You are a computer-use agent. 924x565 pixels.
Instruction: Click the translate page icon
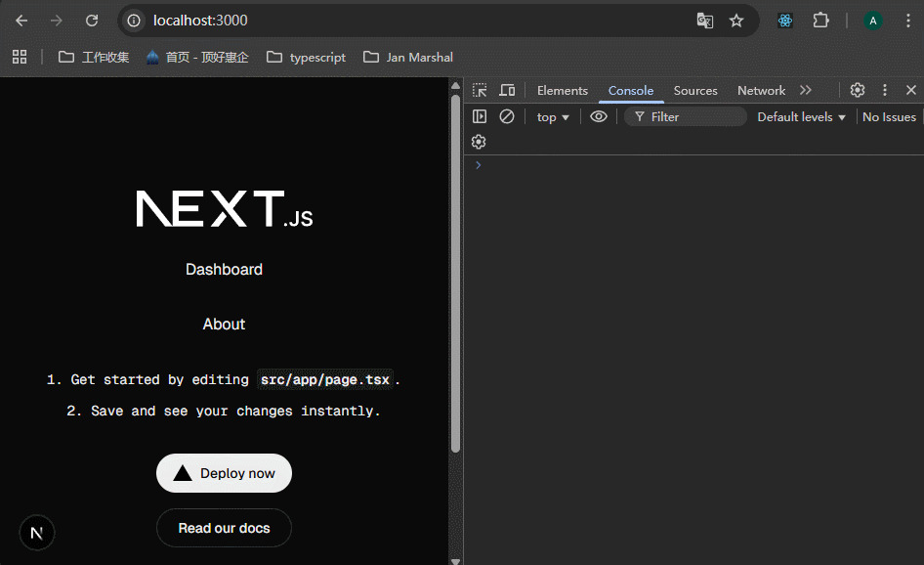pyautogui.click(x=704, y=21)
